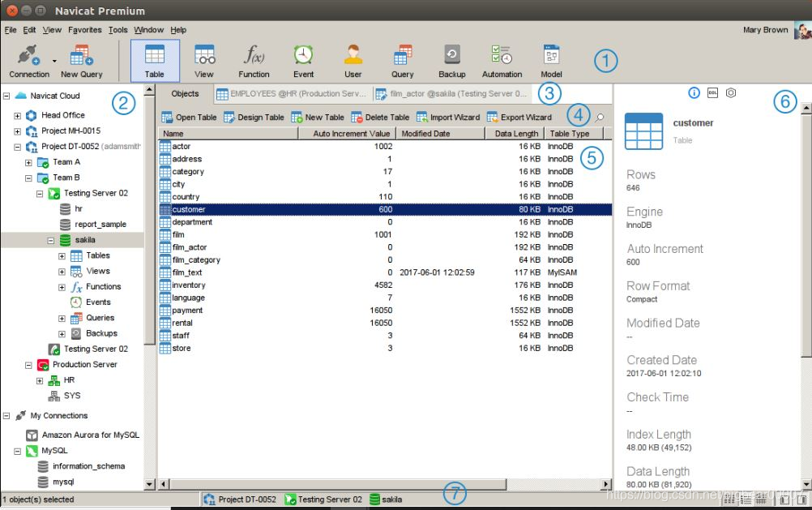Open the Connection toolbar button
Image resolution: width=812 pixels, height=510 pixels.
pos(29,61)
